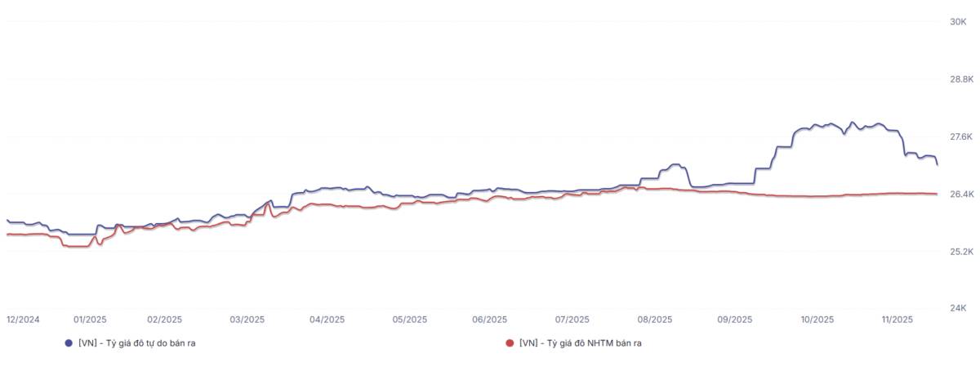
Task: Click the 28.8K y-axis value
Action: click(955, 79)
